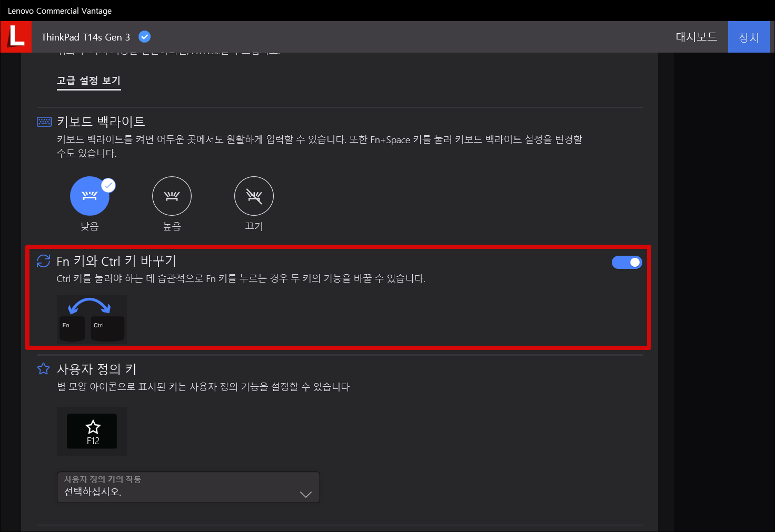Viewport: 775px width, 532px height.
Task: Click the ThinkPad T14s Gen 3 device name
Action: coord(86,37)
